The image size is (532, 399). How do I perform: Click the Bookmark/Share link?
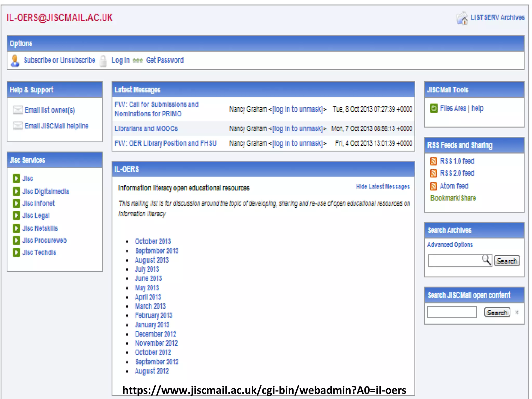click(453, 198)
